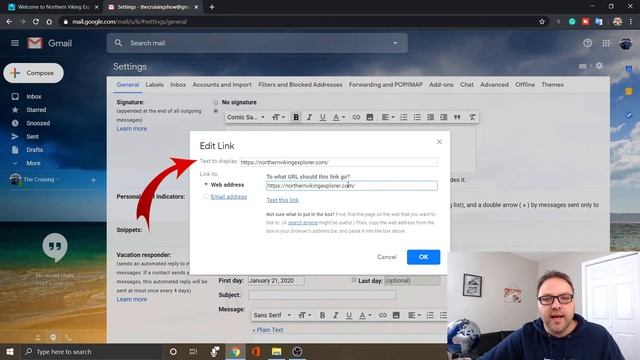Open Learn more under Signature

click(131, 128)
